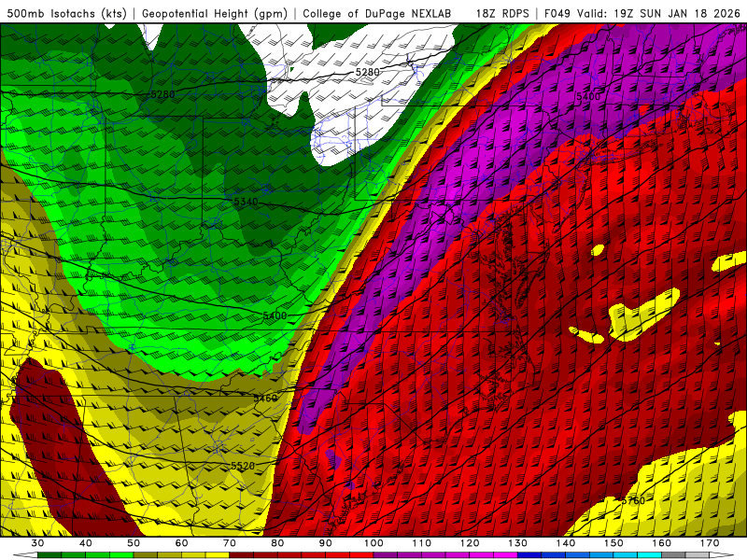The image size is (747, 560).
Task: Click the '130' color scale tick label
Action: (518, 543)
